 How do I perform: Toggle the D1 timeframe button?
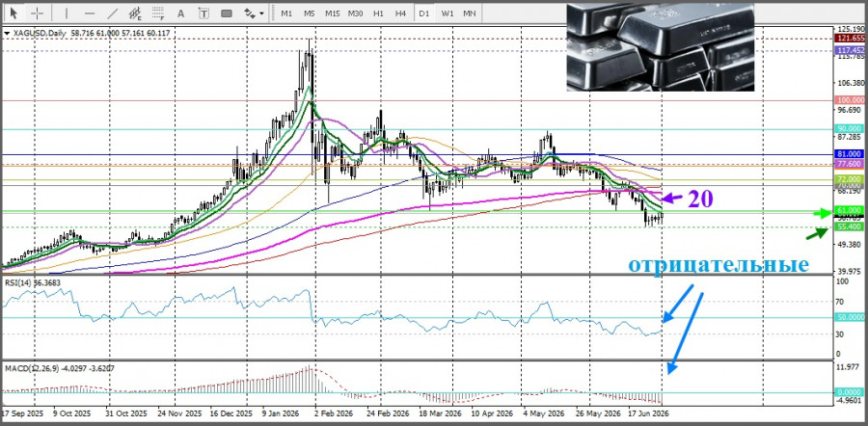coord(424,13)
